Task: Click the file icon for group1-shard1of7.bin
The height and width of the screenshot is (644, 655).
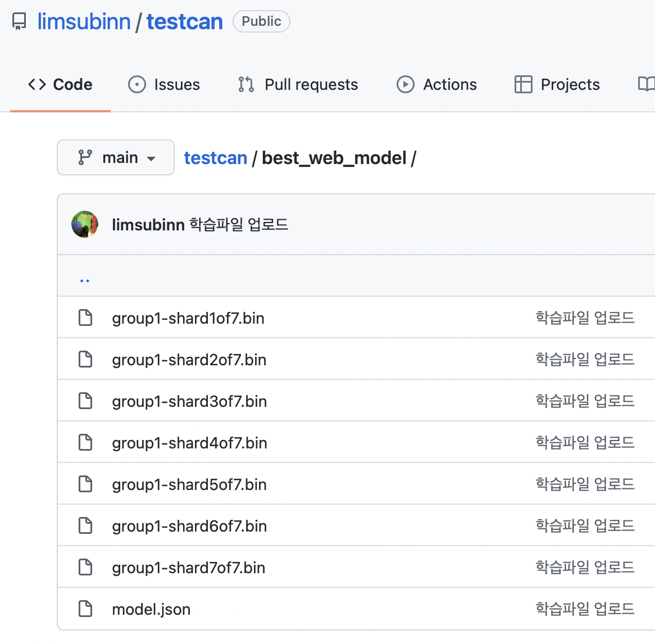Action: tap(85, 318)
